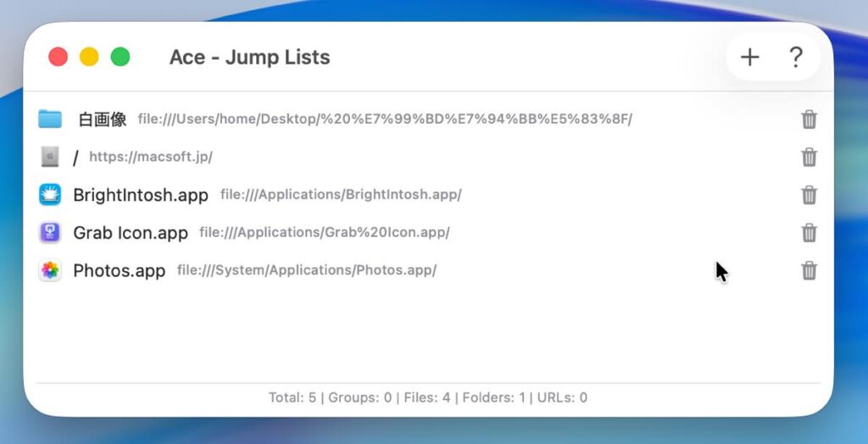The width and height of the screenshot is (868, 444).
Task: Select the Grab Icon.app item name
Action: coord(131,233)
